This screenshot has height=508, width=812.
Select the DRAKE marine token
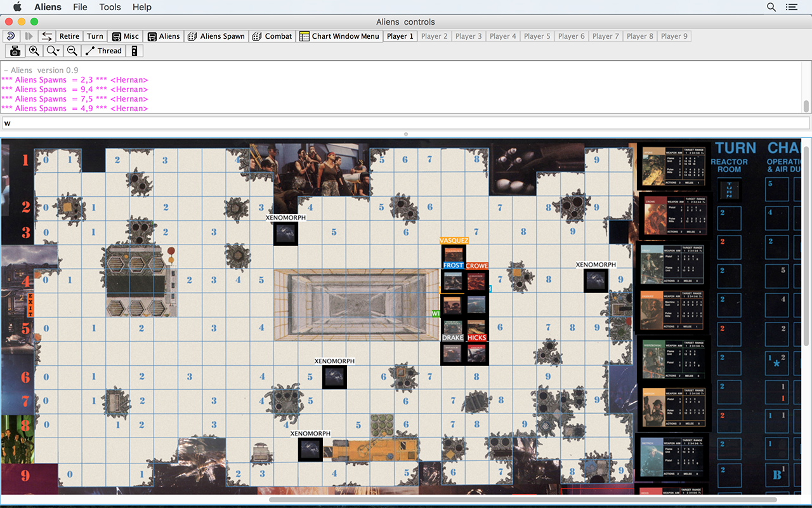pos(452,353)
